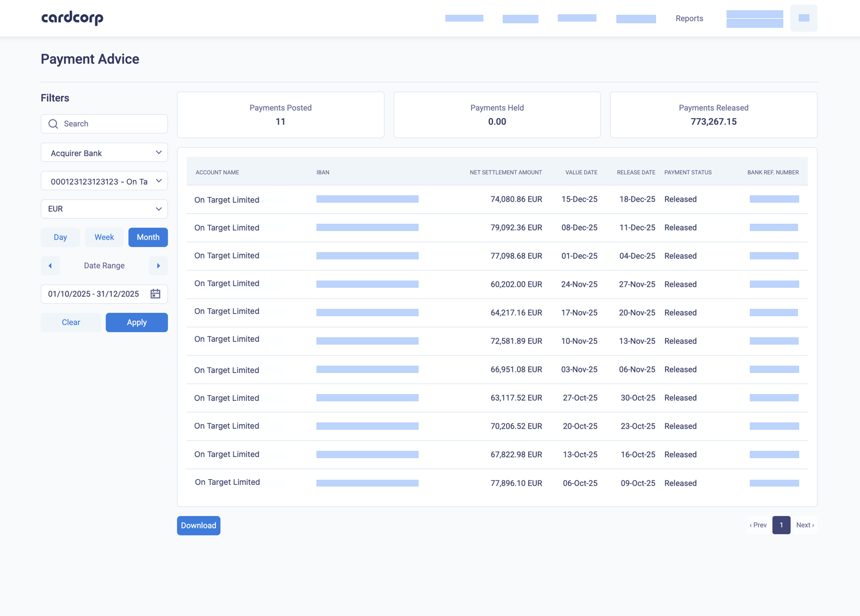The width and height of the screenshot is (860, 616).
Task: Switch to Week view
Action: [104, 237]
